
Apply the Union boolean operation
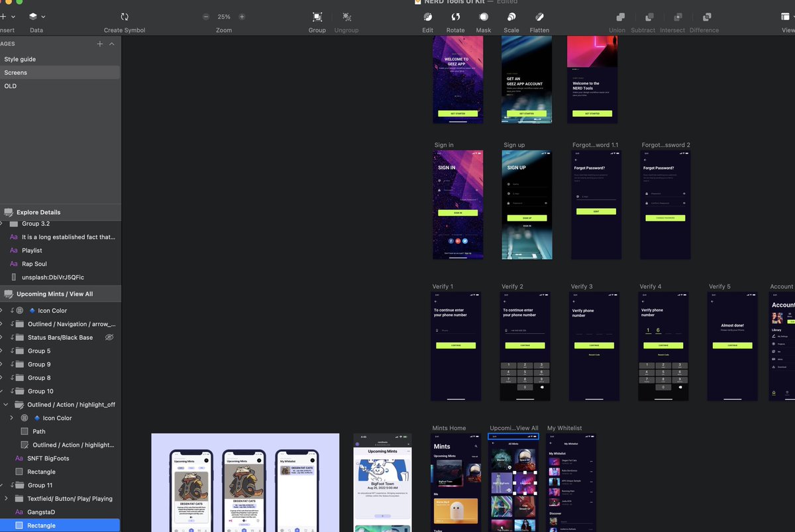(621, 17)
